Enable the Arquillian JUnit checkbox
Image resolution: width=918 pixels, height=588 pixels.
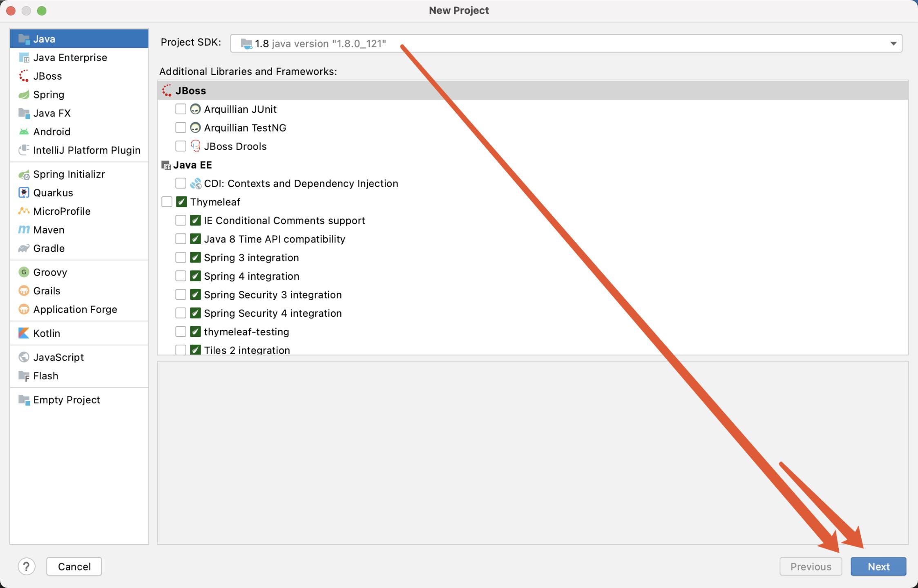coord(181,109)
